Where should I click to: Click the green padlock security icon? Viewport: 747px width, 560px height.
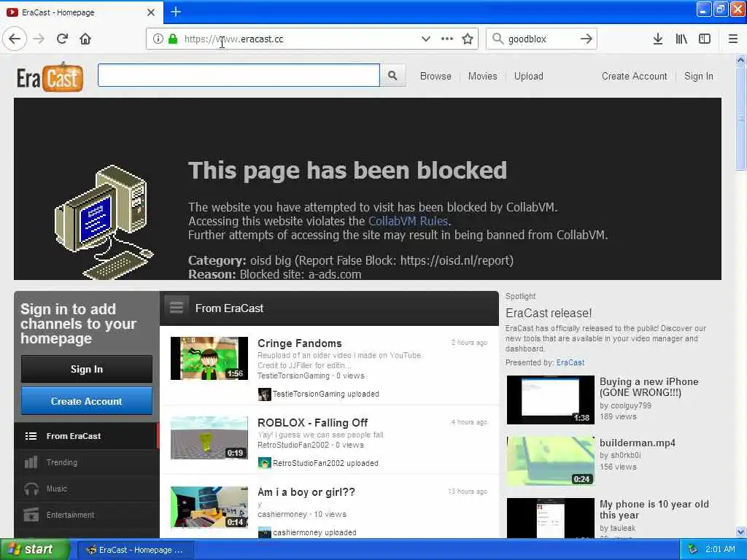tap(173, 39)
